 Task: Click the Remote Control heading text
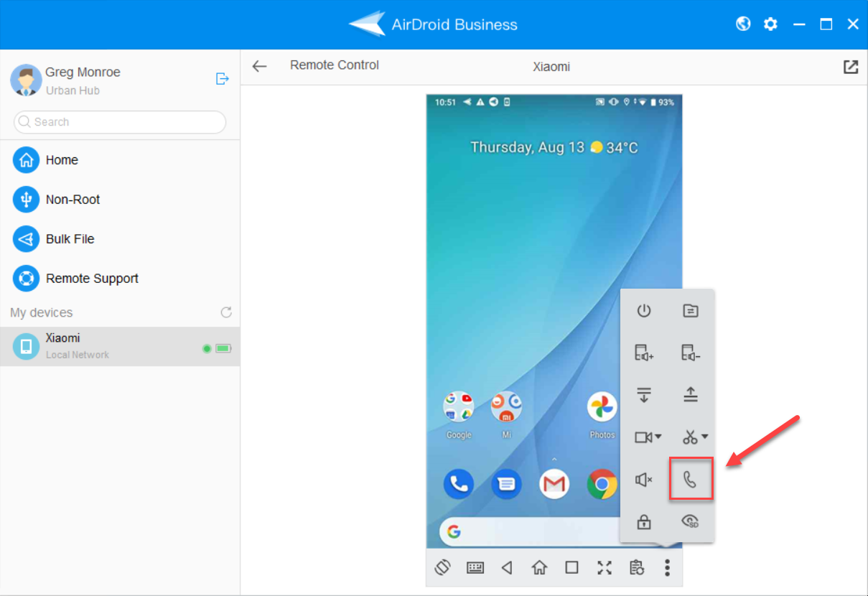coord(335,65)
